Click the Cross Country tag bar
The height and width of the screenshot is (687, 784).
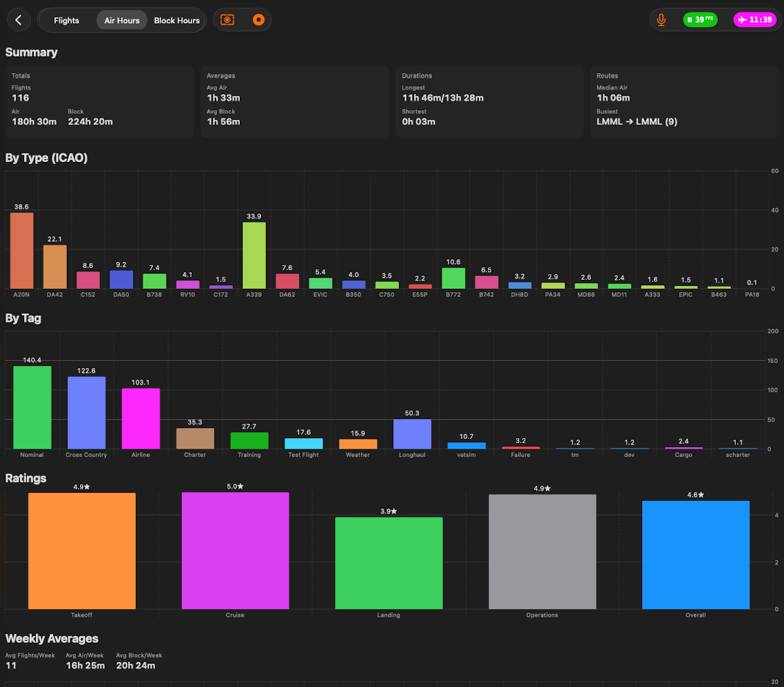click(x=87, y=413)
